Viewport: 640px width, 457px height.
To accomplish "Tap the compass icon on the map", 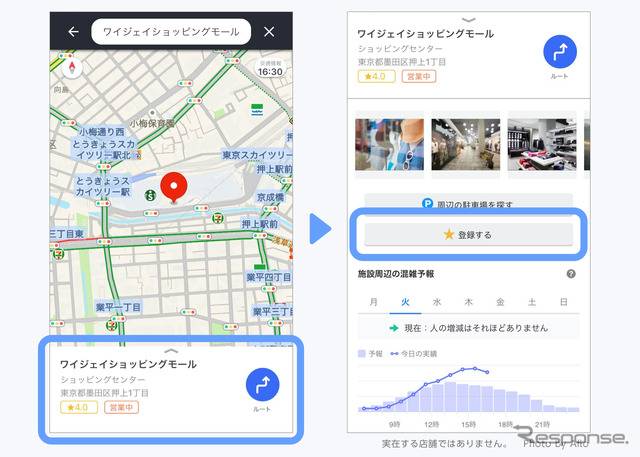I will [72, 68].
